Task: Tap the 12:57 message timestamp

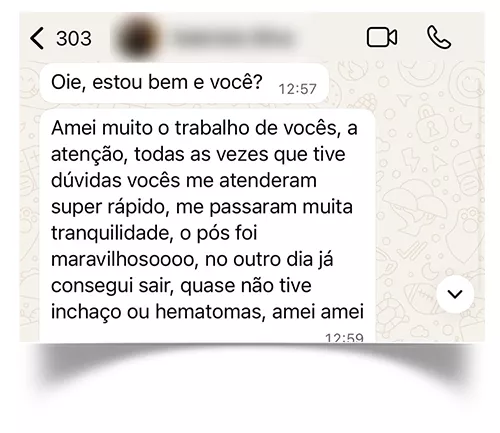Action: [297, 89]
